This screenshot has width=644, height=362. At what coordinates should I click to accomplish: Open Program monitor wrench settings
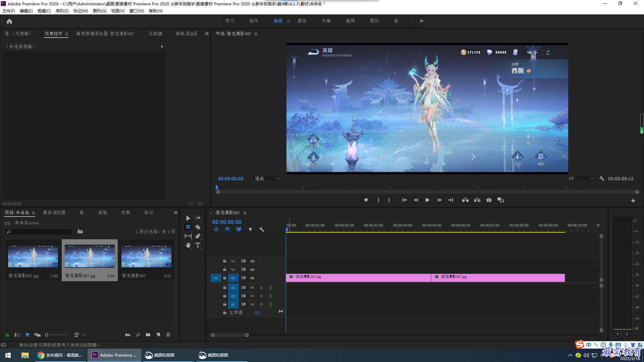(x=602, y=179)
